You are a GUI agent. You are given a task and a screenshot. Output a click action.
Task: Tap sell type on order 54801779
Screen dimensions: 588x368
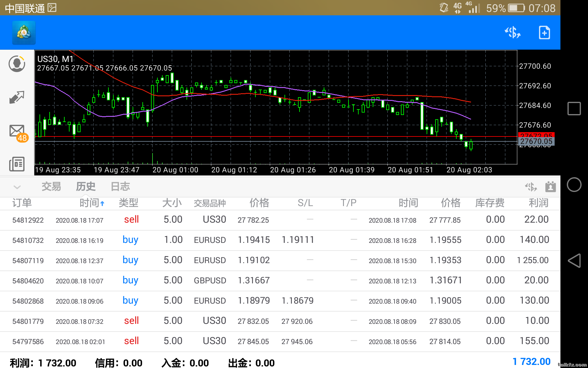click(131, 321)
